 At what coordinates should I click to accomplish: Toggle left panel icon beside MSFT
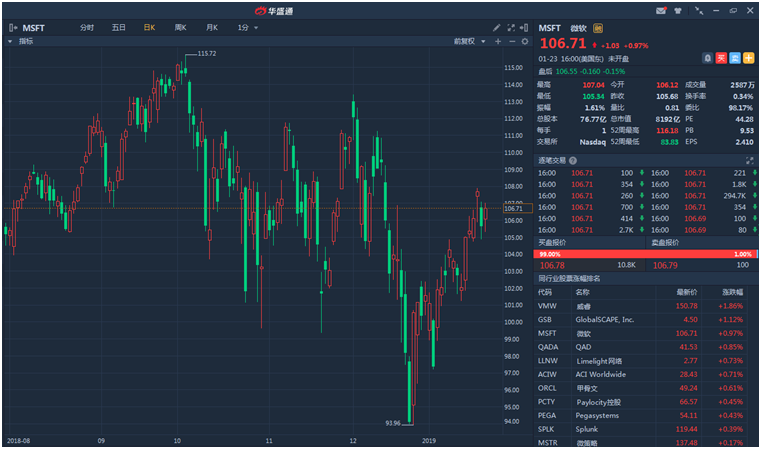[13, 28]
